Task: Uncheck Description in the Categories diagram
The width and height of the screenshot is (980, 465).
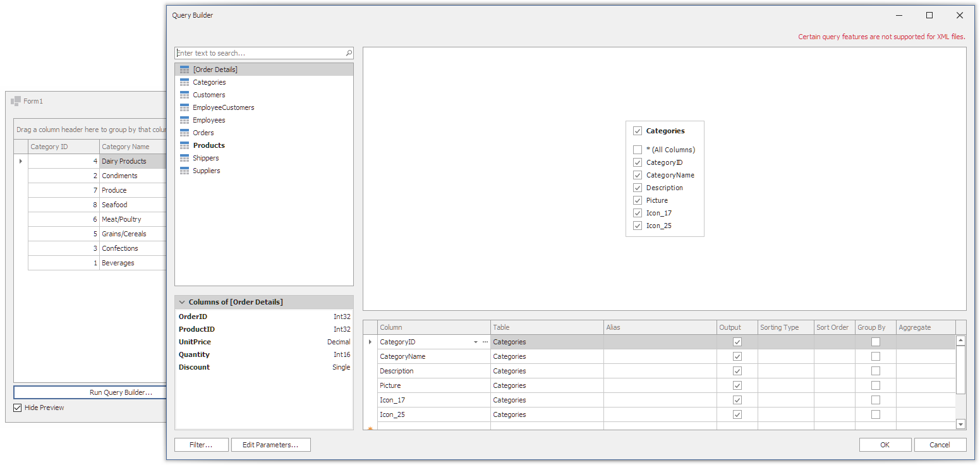Action: pos(638,188)
